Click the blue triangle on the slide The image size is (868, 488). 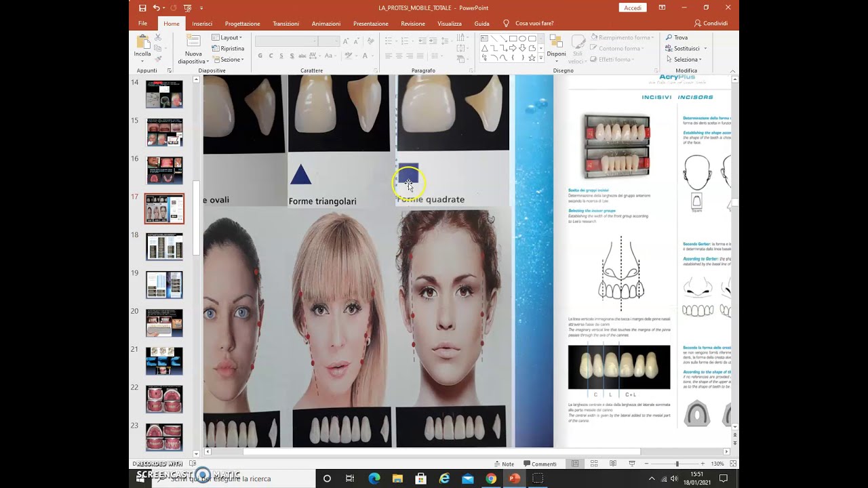(300, 175)
